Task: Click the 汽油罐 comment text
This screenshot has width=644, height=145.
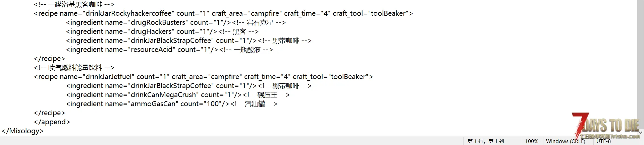Action: click(255, 104)
